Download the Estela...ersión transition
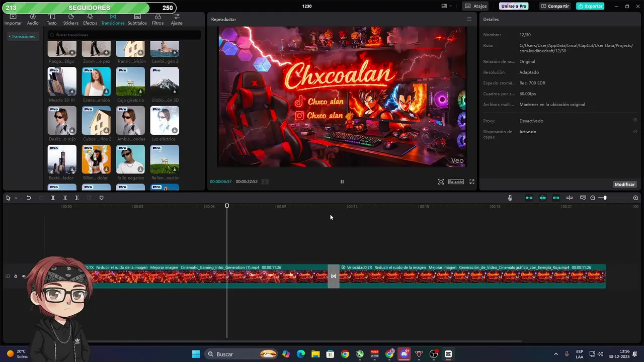The width and height of the screenshot is (644, 362). 106,92
